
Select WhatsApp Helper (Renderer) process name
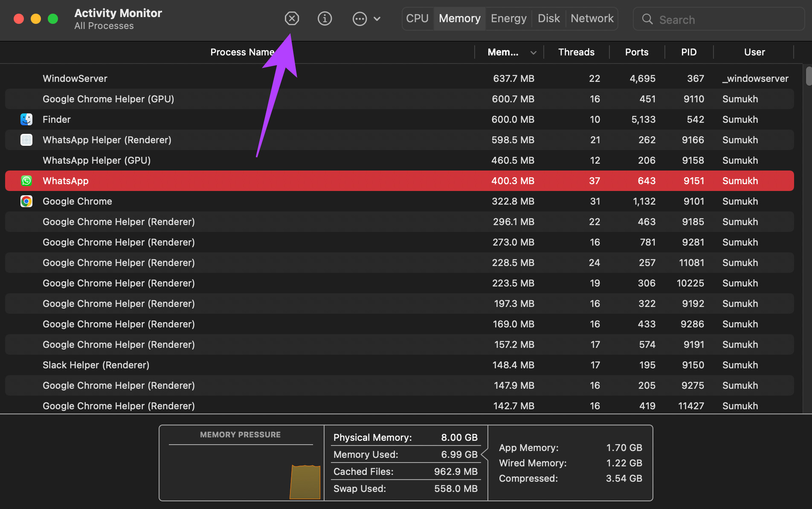107,140
